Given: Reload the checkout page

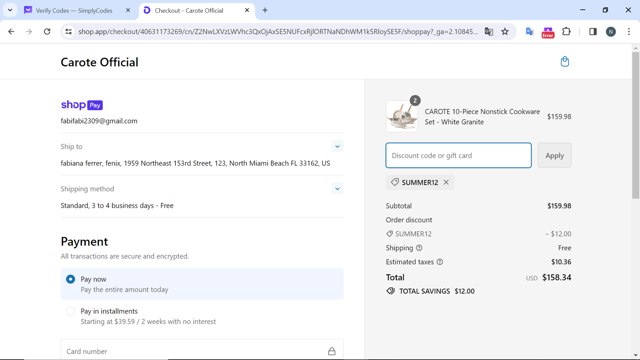Looking at the screenshot, I should pos(47,31).
